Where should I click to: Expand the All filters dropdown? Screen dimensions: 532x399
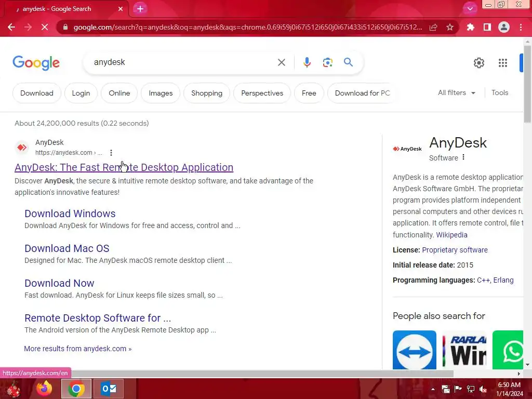[x=456, y=92]
